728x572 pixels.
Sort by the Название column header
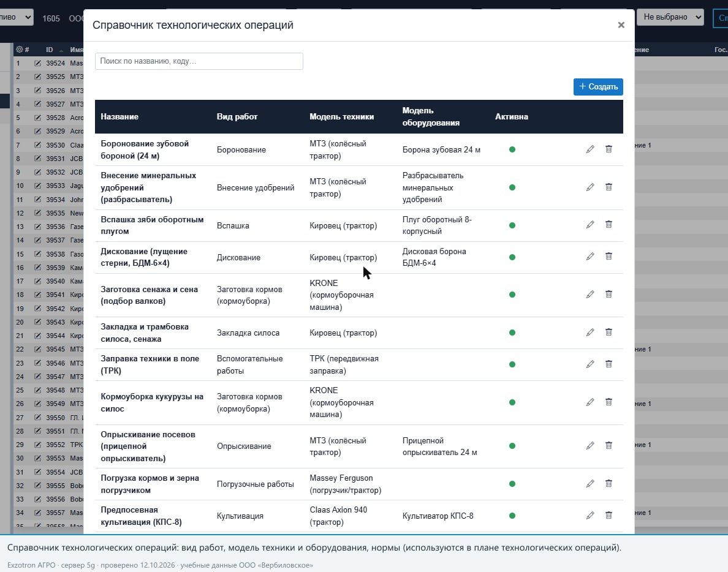119,117
